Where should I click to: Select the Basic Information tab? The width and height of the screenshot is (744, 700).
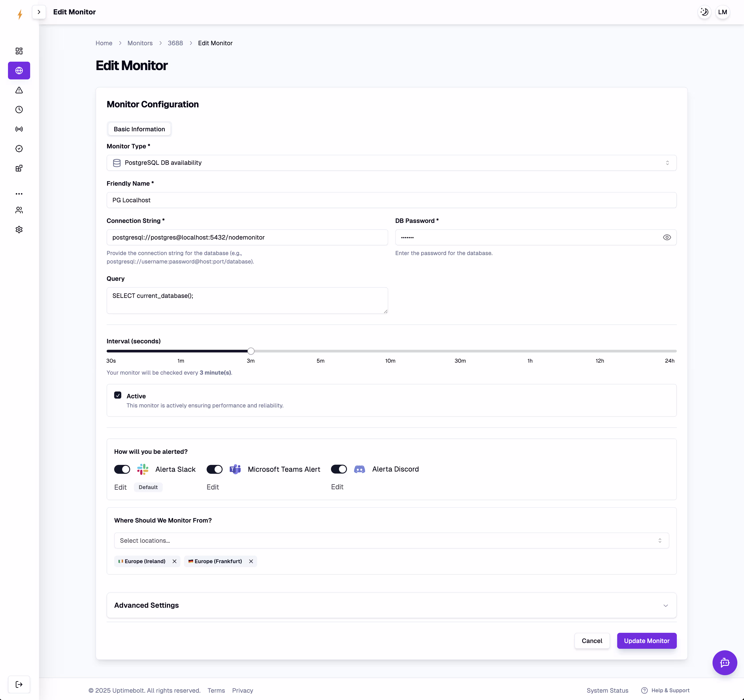[139, 129]
